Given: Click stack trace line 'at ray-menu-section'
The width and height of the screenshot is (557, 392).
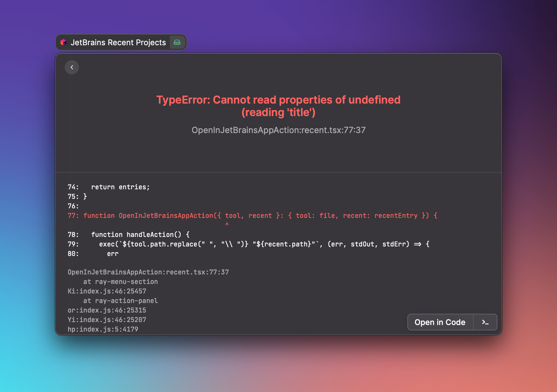Looking at the screenshot, I should tap(120, 282).
